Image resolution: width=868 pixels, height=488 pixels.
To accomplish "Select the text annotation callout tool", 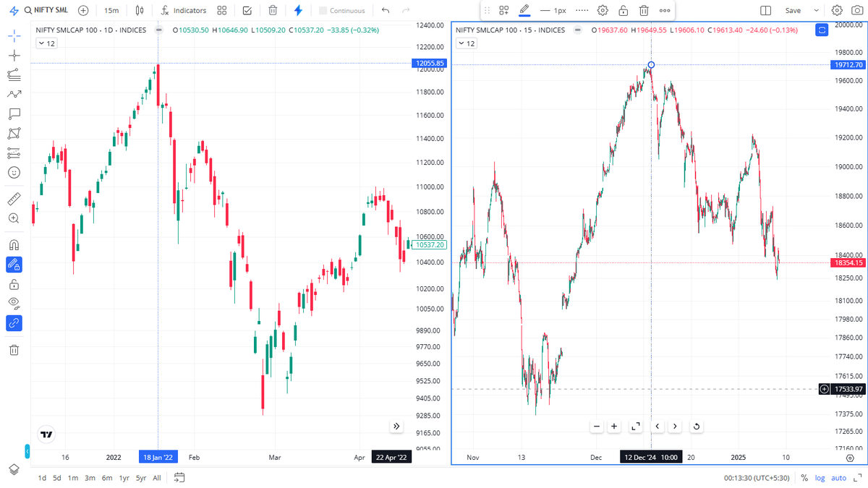I will pos(14,114).
